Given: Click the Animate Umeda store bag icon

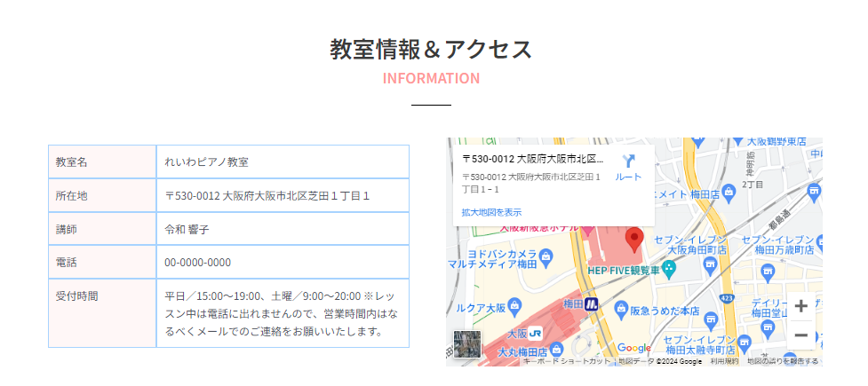Looking at the screenshot, I should (x=729, y=192).
